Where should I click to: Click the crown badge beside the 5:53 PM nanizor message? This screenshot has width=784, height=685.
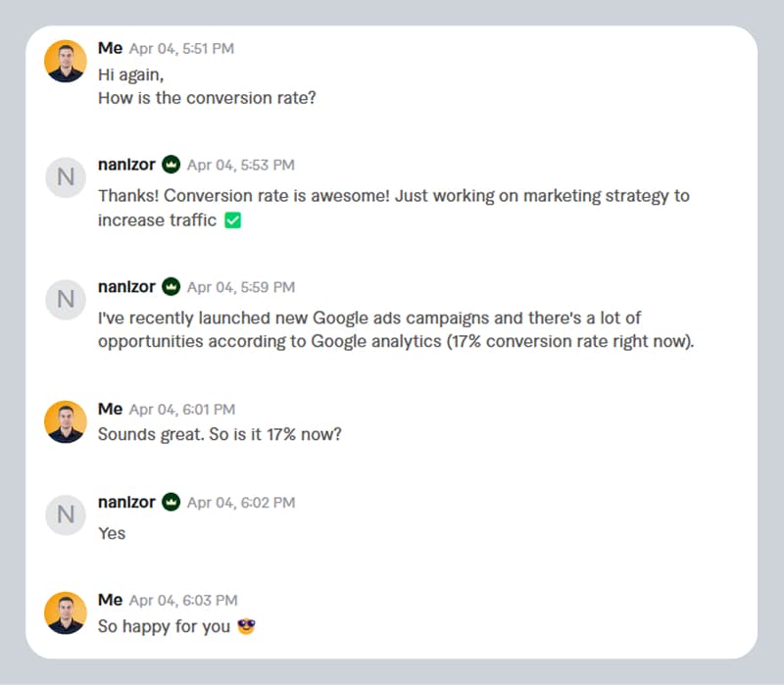pyautogui.click(x=171, y=165)
